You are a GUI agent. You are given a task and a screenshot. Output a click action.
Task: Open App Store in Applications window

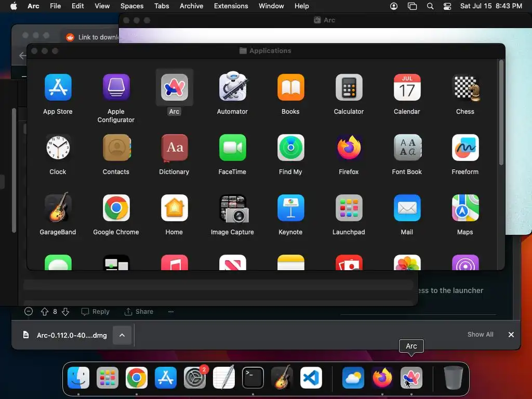(58, 87)
